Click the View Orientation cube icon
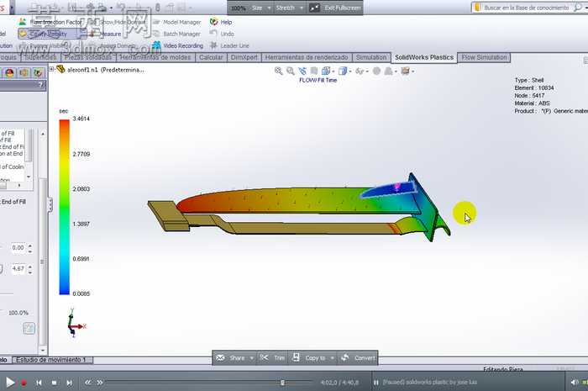Image resolution: width=588 pixels, height=391 pixels. 326,71
